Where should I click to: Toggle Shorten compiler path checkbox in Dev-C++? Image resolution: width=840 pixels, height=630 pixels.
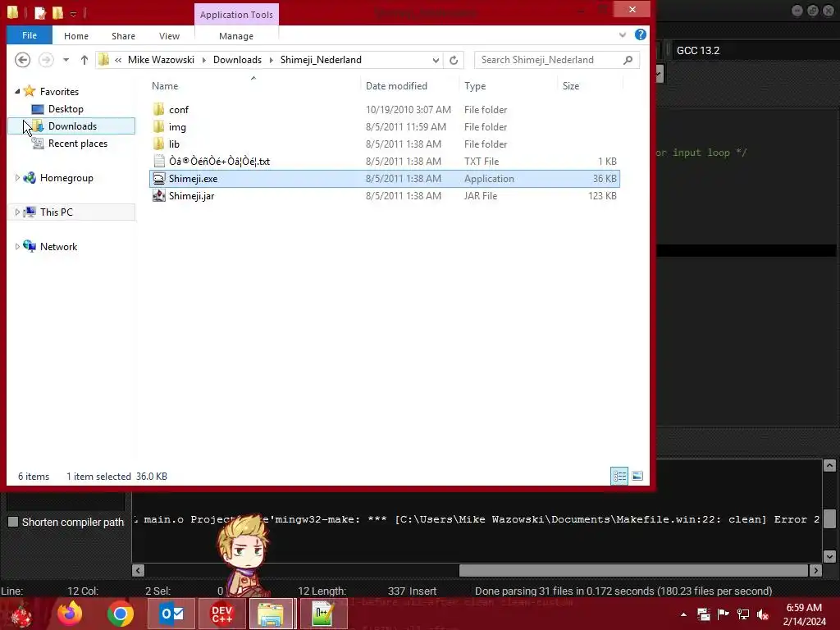pyautogui.click(x=13, y=522)
